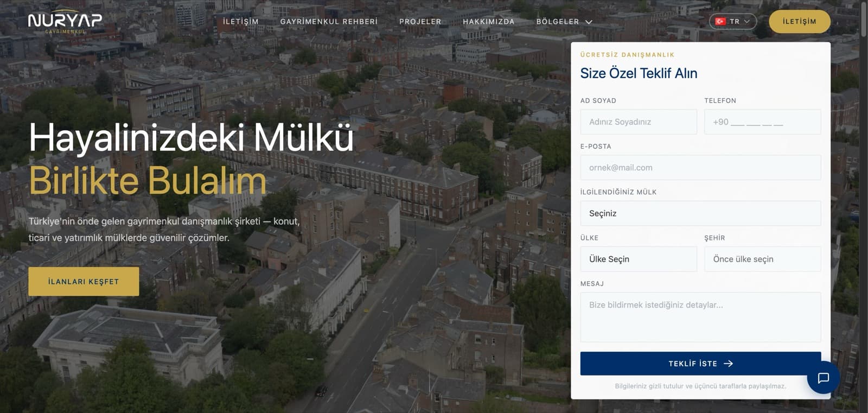Expand the Bölgeler menu

564,22
